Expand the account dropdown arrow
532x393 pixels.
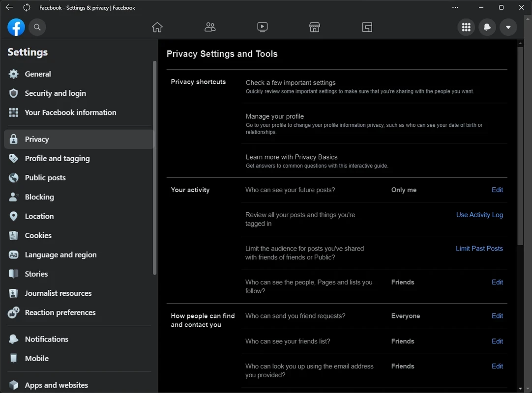click(x=508, y=28)
